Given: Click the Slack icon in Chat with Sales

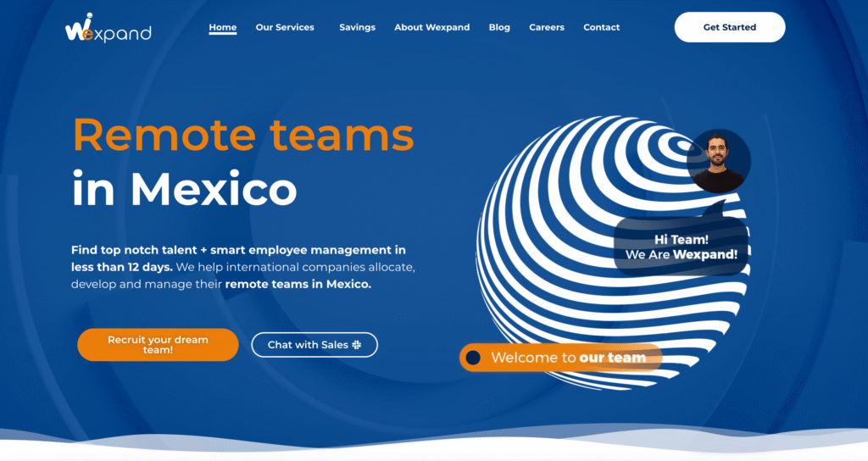Looking at the screenshot, I should click(357, 345).
